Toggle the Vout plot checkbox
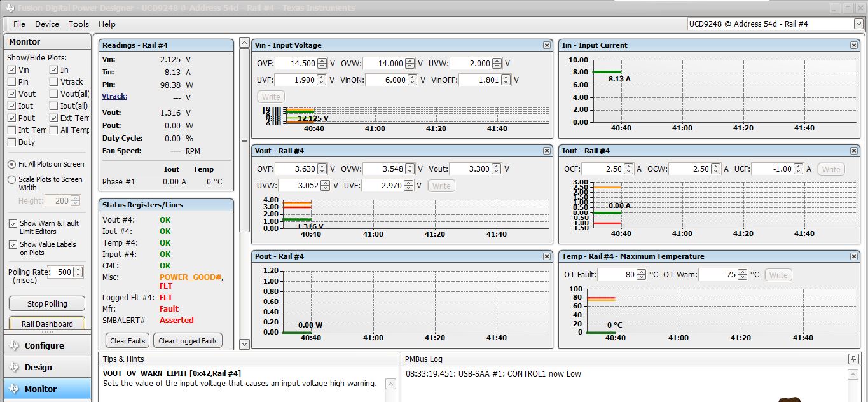Image resolution: width=868 pixels, height=402 pixels. [12, 94]
